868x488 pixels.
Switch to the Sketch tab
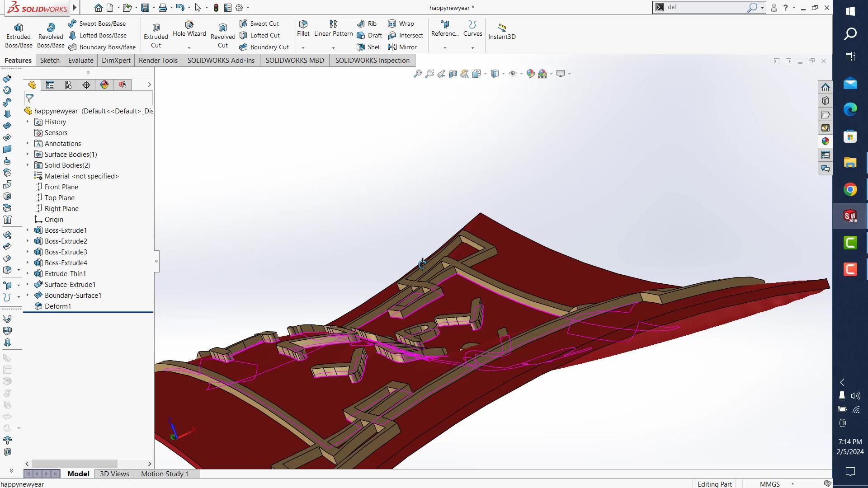pos(50,61)
